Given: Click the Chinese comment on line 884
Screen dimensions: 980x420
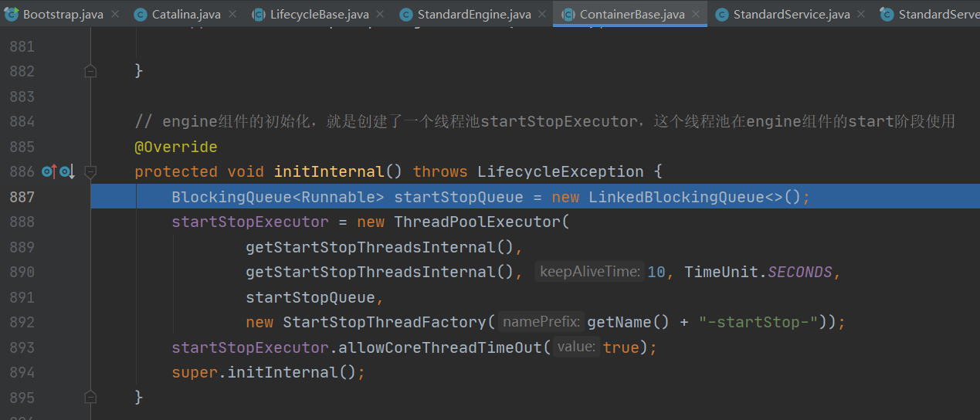Looking at the screenshot, I should pyautogui.click(x=545, y=121).
